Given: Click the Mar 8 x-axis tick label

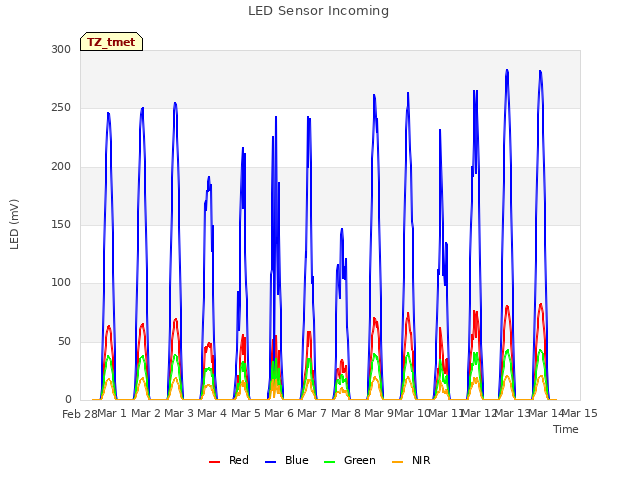Looking at the screenshot, I should tap(346, 413).
